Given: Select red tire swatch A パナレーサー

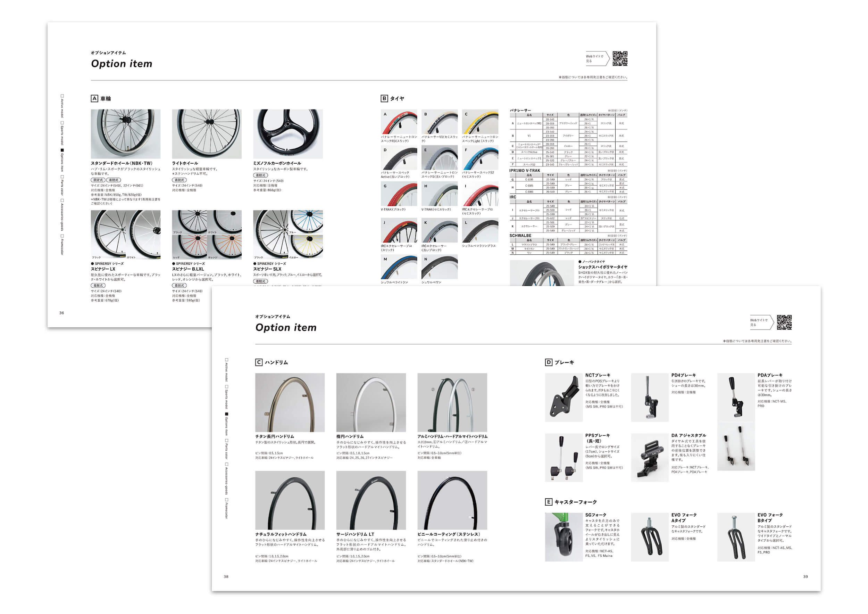Looking at the screenshot, I should [399, 121].
